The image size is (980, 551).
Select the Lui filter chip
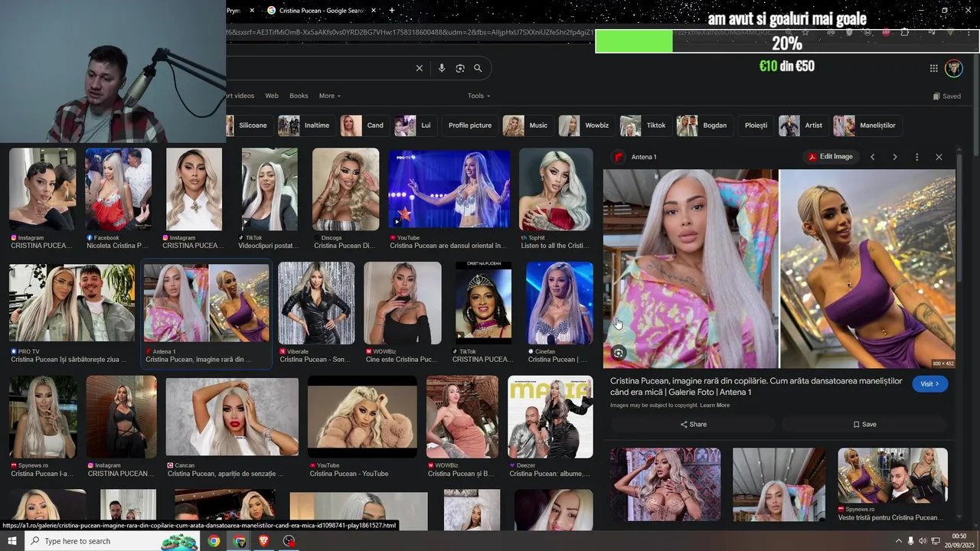[416, 126]
